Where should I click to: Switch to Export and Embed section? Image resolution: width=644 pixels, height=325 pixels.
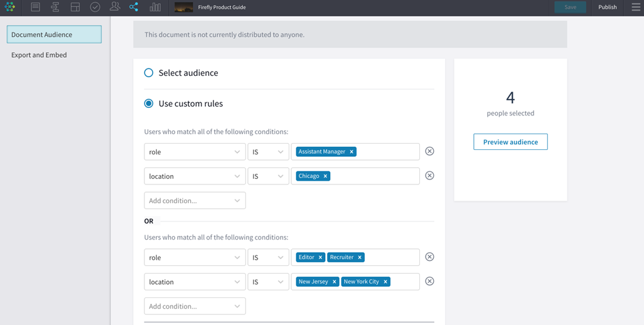click(39, 55)
